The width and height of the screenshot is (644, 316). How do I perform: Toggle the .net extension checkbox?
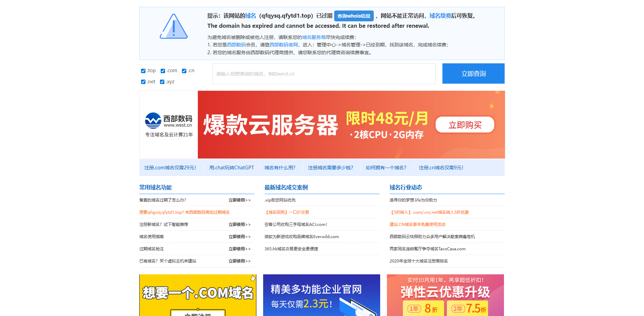tap(143, 82)
